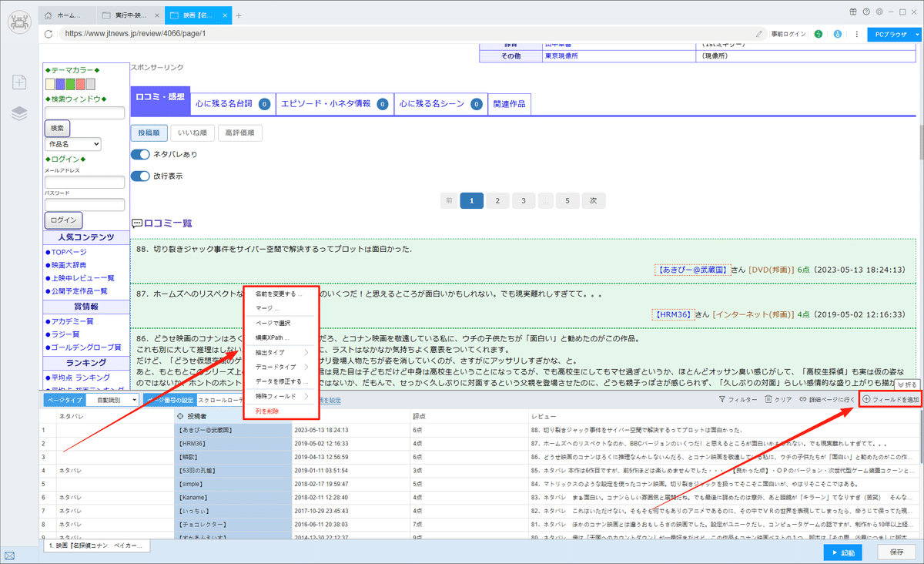
Task: Expand 抽出タイプ submenu
Action: [x=281, y=352]
